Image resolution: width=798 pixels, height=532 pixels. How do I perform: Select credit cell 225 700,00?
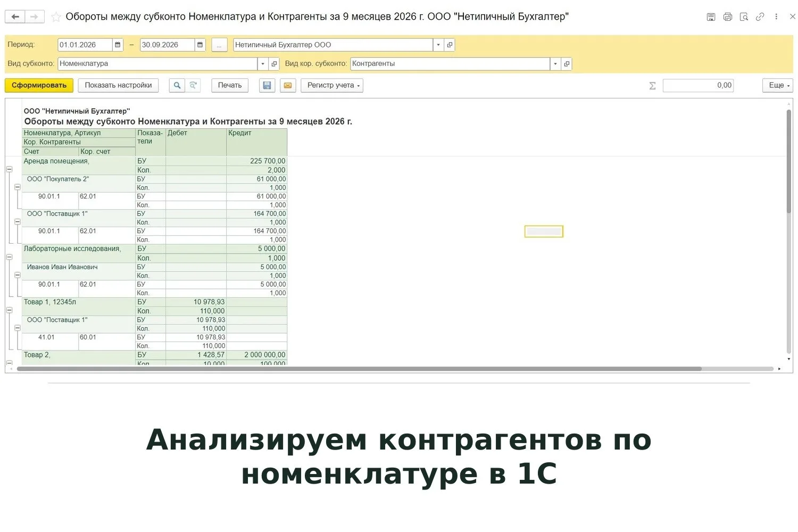[257, 161]
